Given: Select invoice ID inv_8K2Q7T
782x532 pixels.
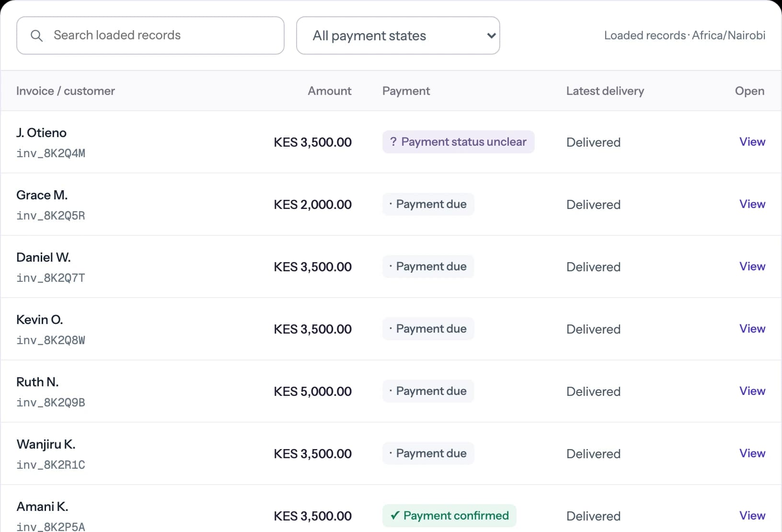Looking at the screenshot, I should 51,278.
